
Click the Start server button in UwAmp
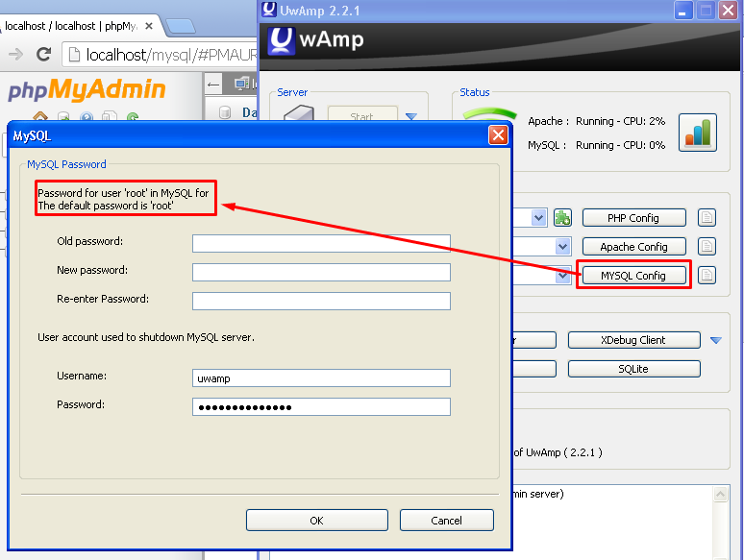point(362,113)
